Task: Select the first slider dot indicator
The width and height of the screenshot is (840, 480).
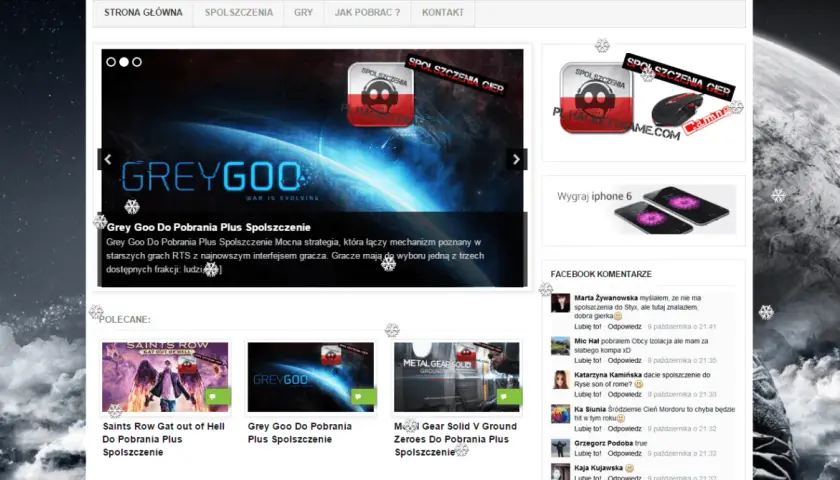Action: tap(111, 62)
